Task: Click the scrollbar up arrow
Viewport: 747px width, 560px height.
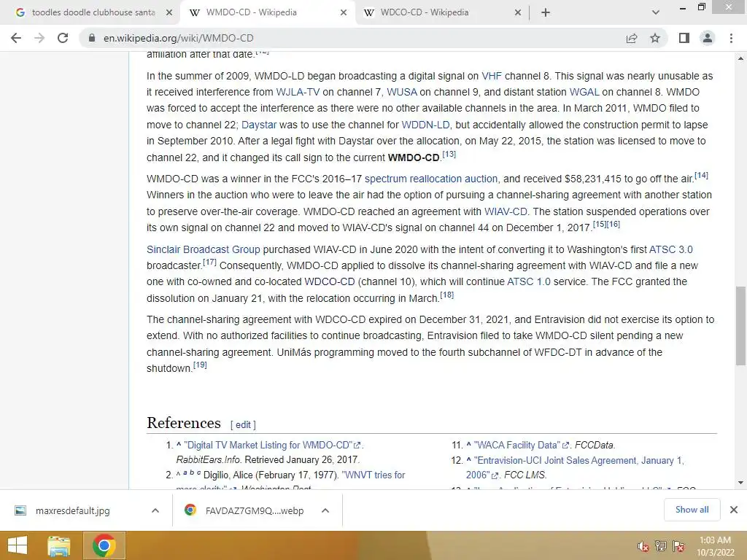Action: point(740,58)
